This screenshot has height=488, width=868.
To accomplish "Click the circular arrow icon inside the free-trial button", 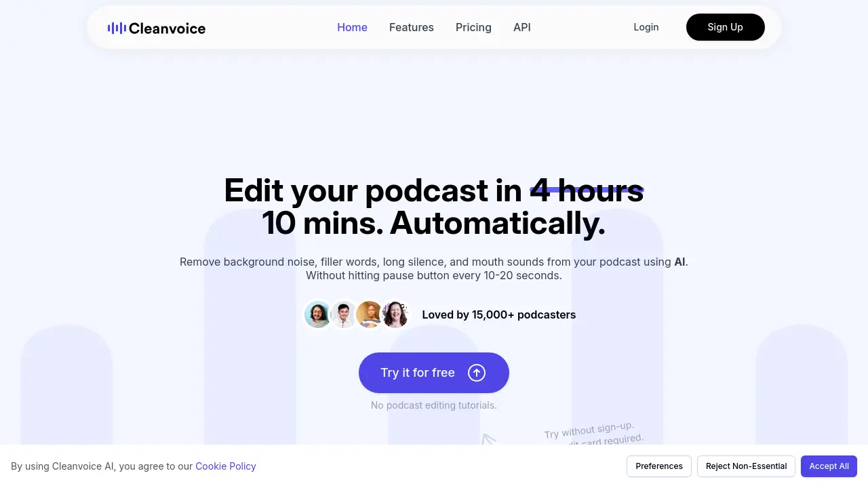I will 477,373.
